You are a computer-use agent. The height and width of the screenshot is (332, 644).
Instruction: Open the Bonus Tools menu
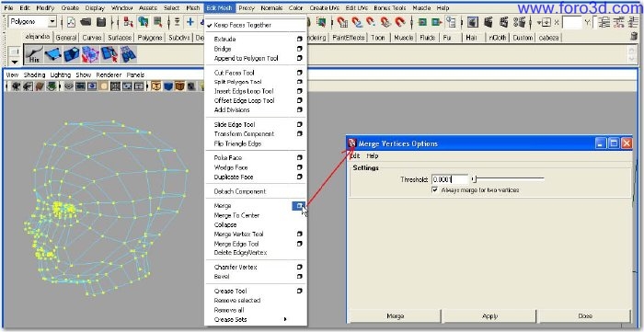(390, 7)
